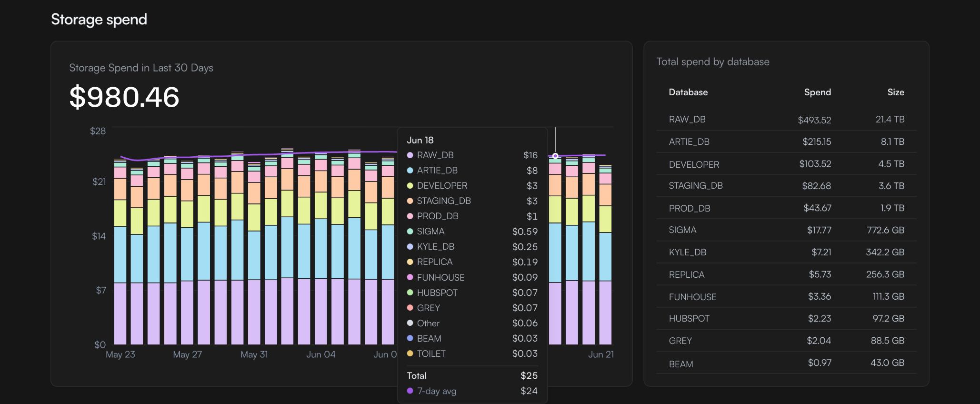Click the Jun 18 marker on average line
Viewport: 980px width, 404px height.
(555, 156)
